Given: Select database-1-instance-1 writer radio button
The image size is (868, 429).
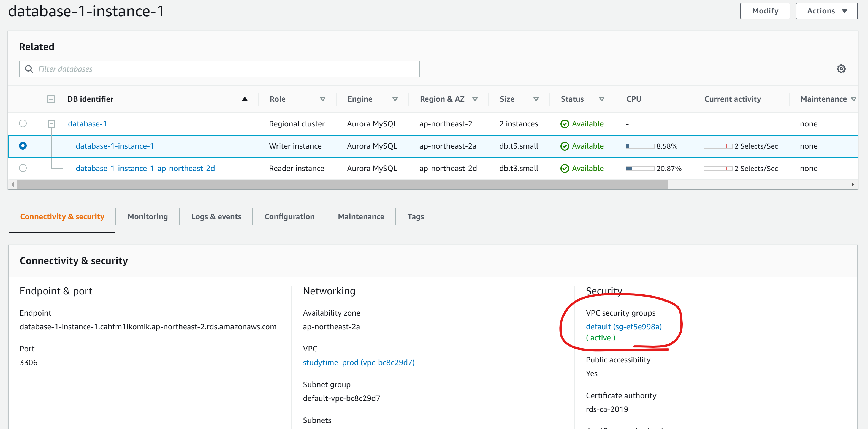Looking at the screenshot, I should click(23, 146).
